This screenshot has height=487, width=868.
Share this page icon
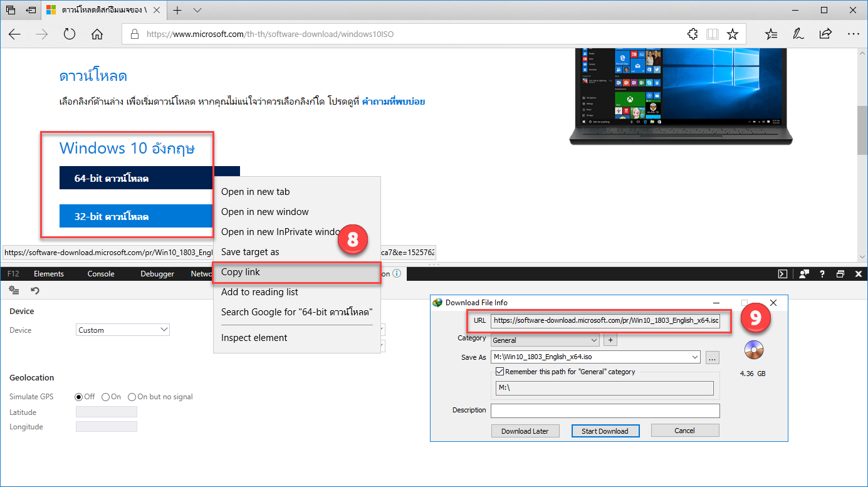coord(825,34)
